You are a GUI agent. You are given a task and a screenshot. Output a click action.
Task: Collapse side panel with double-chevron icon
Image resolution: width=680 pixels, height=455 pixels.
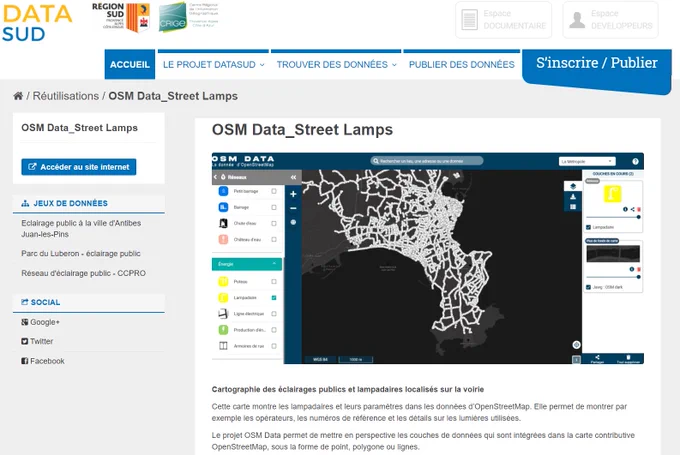coord(294,177)
